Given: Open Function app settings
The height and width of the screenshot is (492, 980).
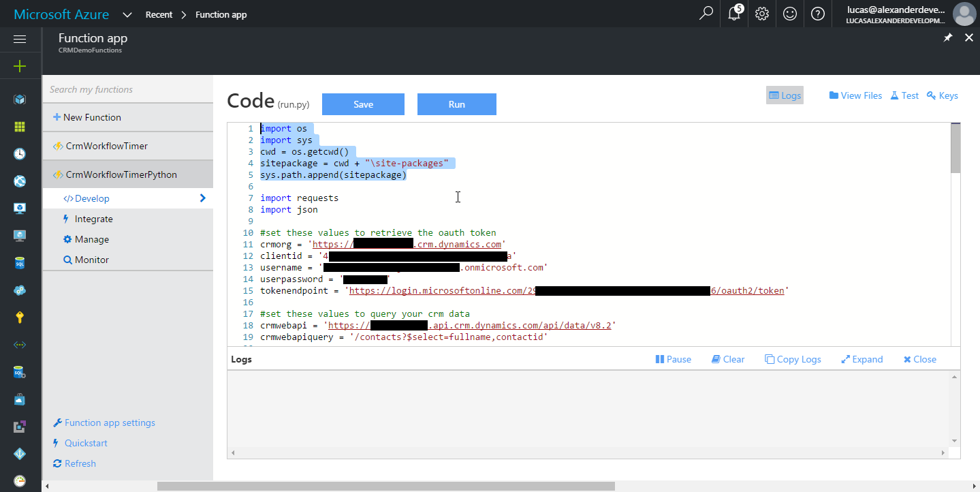Looking at the screenshot, I should [x=104, y=422].
